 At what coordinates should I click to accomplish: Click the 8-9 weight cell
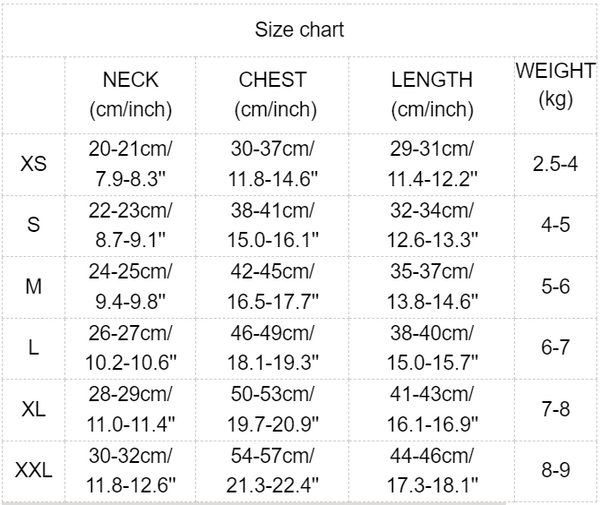pyautogui.click(x=555, y=471)
